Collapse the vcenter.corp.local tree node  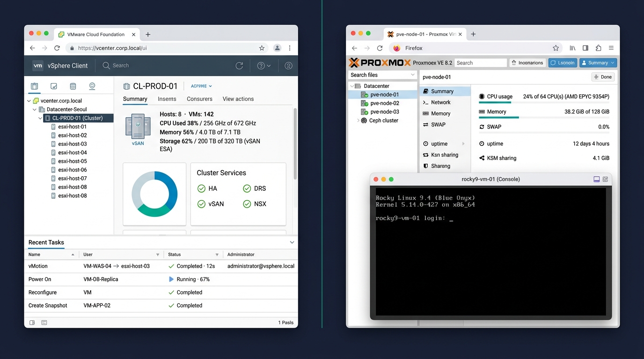pos(29,101)
